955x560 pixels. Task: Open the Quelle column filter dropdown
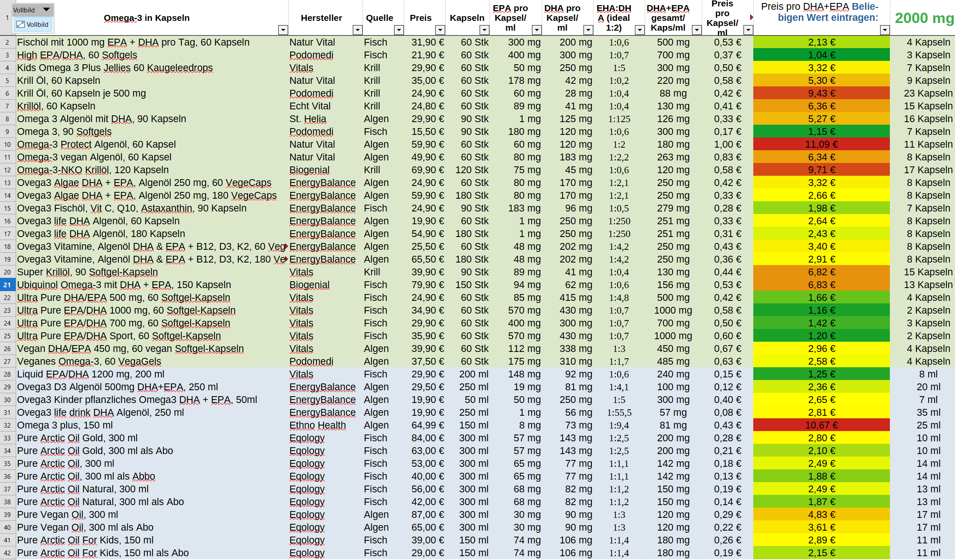399,30
